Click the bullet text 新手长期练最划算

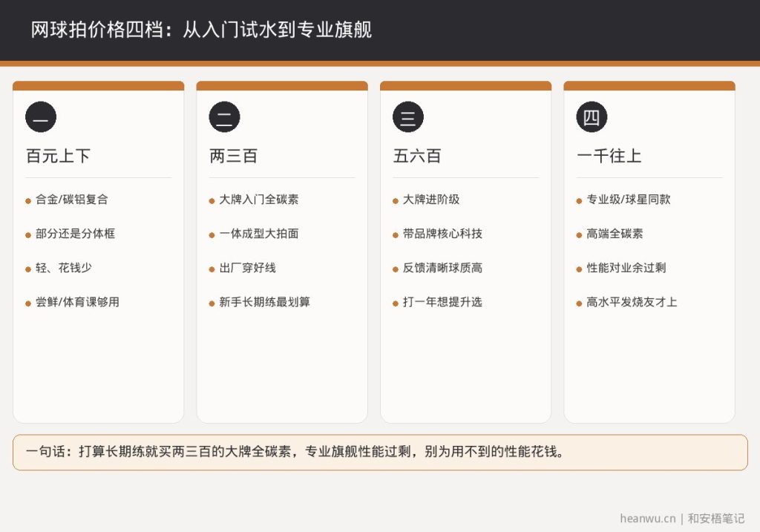(x=265, y=302)
